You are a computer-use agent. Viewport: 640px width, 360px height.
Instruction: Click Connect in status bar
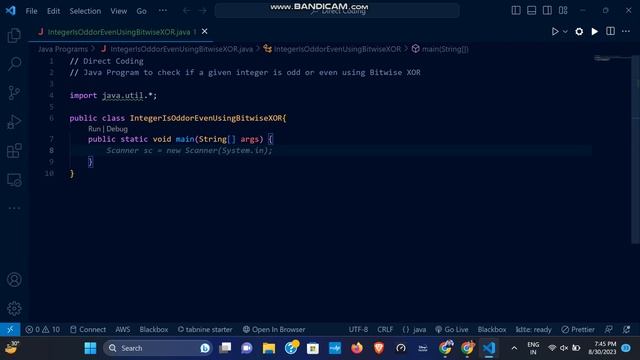88,329
